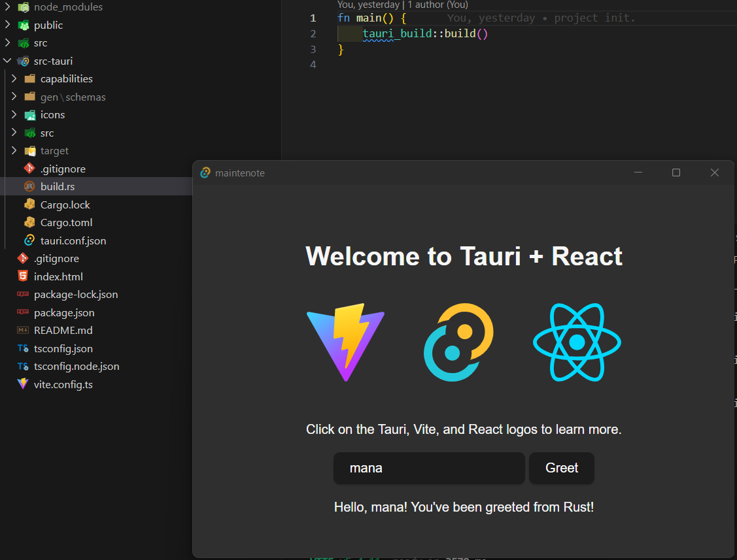The image size is (737, 560).
Task: Expand the src chevron inside src-tauri
Action: point(14,133)
